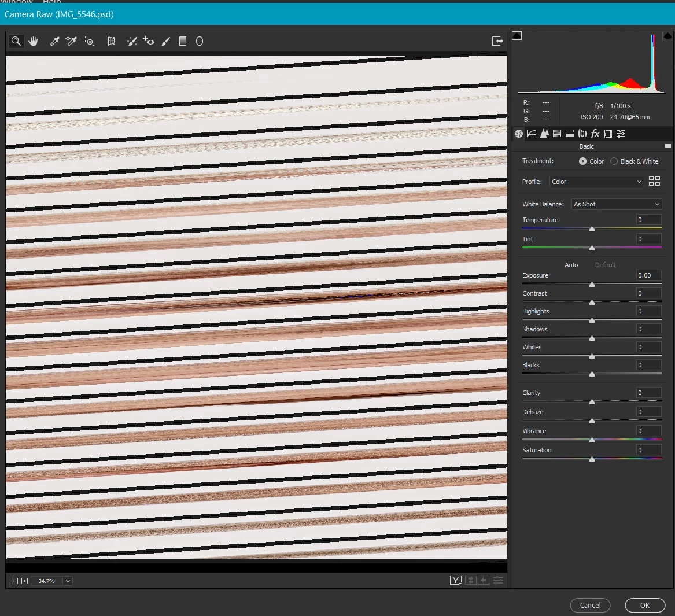
Task: Click the Clarity value field
Action: click(x=648, y=393)
